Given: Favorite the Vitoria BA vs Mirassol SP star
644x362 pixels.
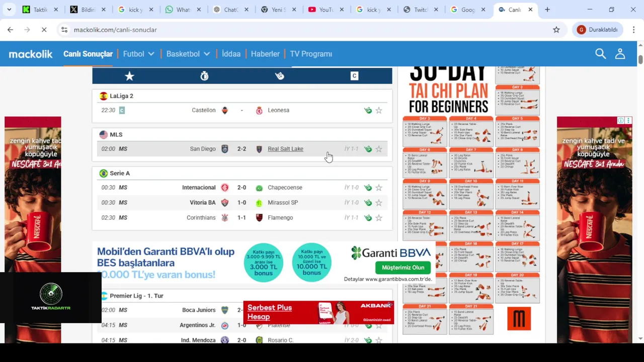Looking at the screenshot, I should coord(379,203).
